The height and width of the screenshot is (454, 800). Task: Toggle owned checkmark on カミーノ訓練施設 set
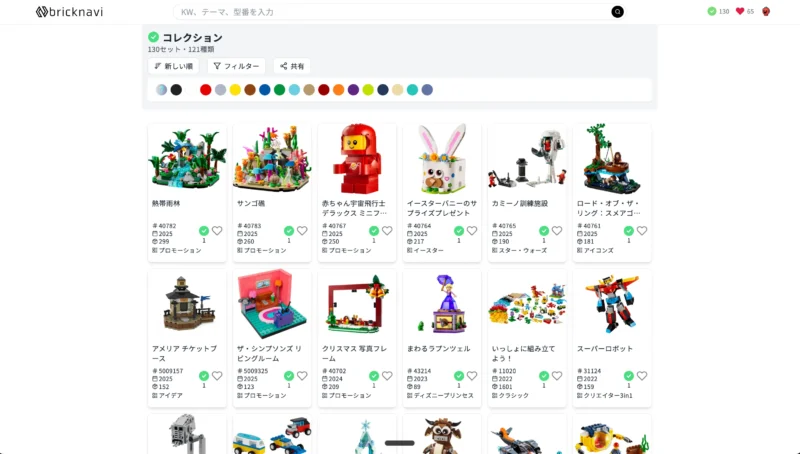(544, 231)
